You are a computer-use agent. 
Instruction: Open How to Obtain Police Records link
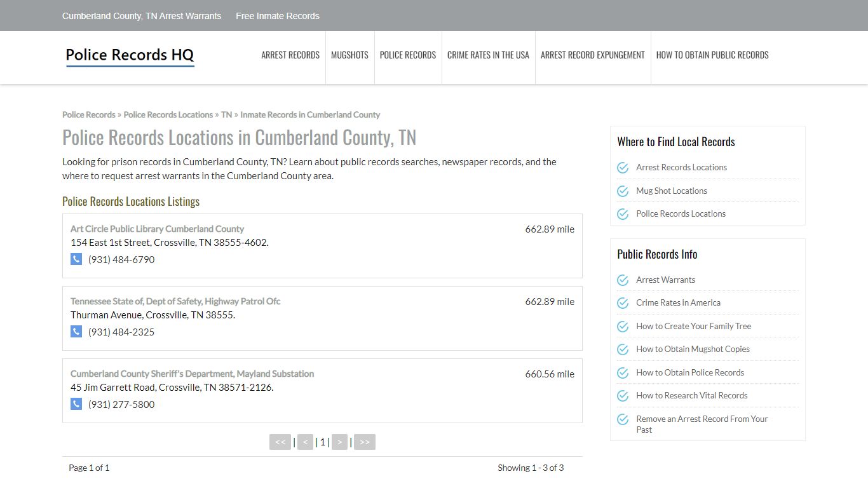pyautogui.click(x=690, y=373)
